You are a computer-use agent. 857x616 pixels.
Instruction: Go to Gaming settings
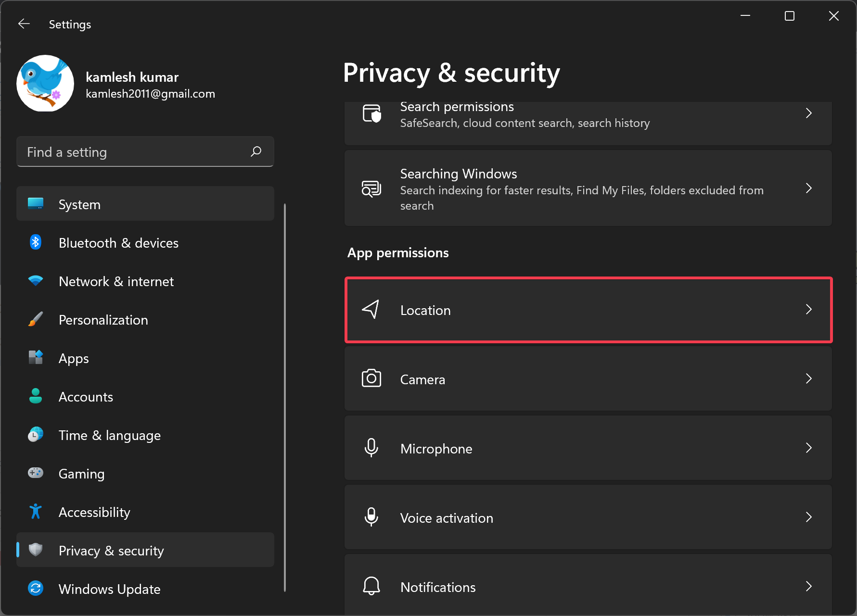click(x=145, y=473)
